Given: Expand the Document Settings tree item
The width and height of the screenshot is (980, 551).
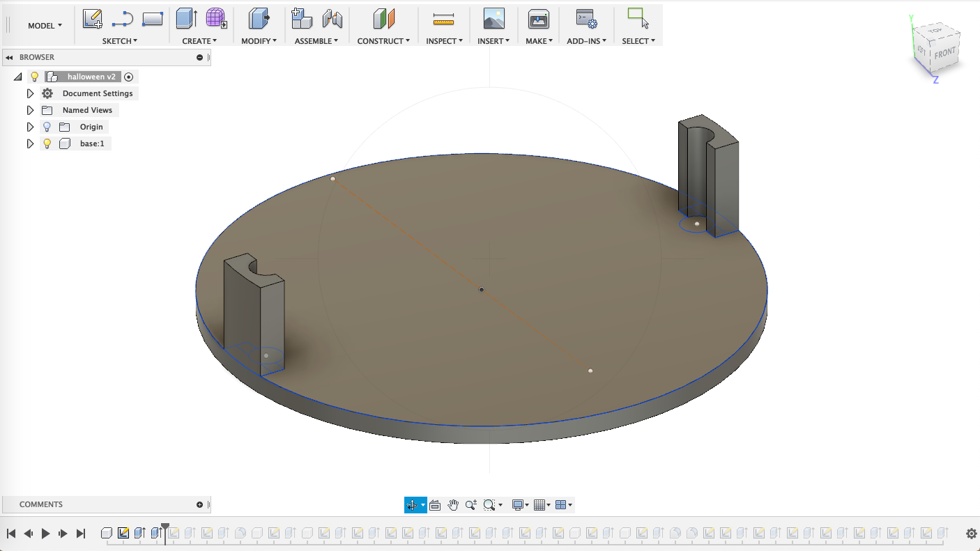Looking at the screenshot, I should [x=30, y=93].
